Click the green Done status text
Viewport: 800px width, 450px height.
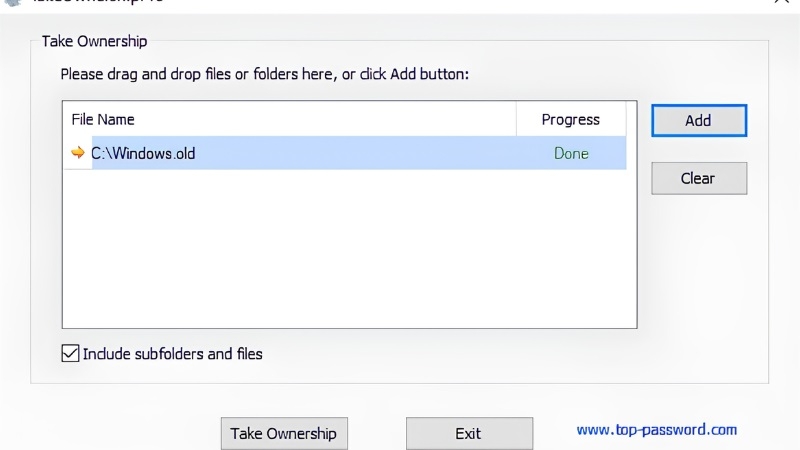click(571, 154)
